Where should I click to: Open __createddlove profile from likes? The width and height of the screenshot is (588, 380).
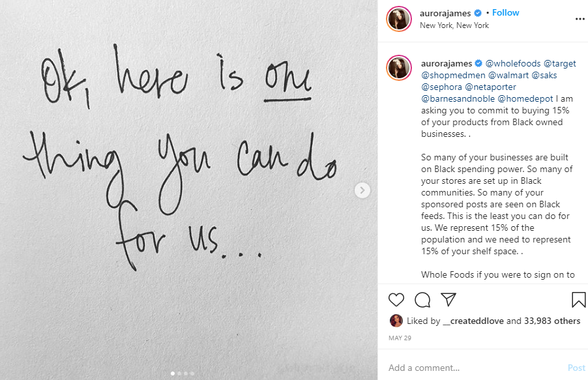pos(473,321)
